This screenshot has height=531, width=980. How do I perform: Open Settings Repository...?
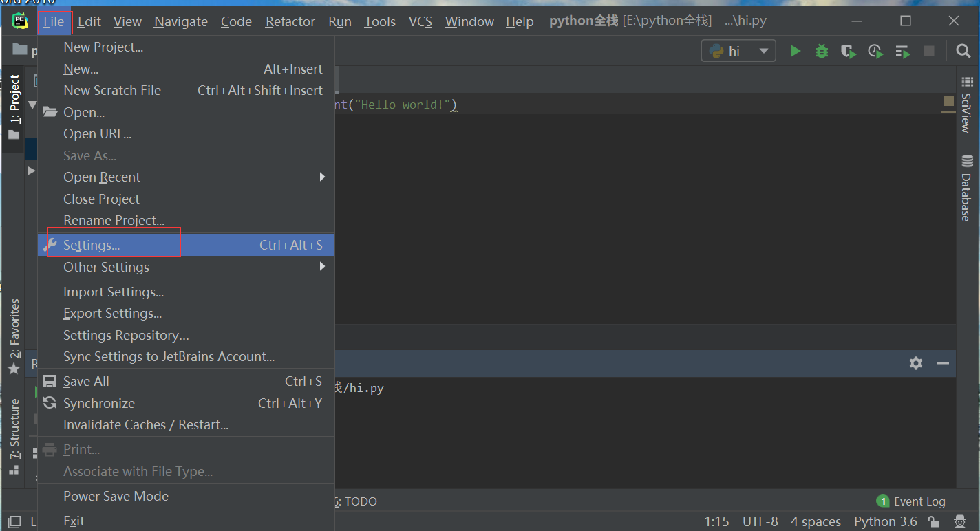pyautogui.click(x=186, y=335)
